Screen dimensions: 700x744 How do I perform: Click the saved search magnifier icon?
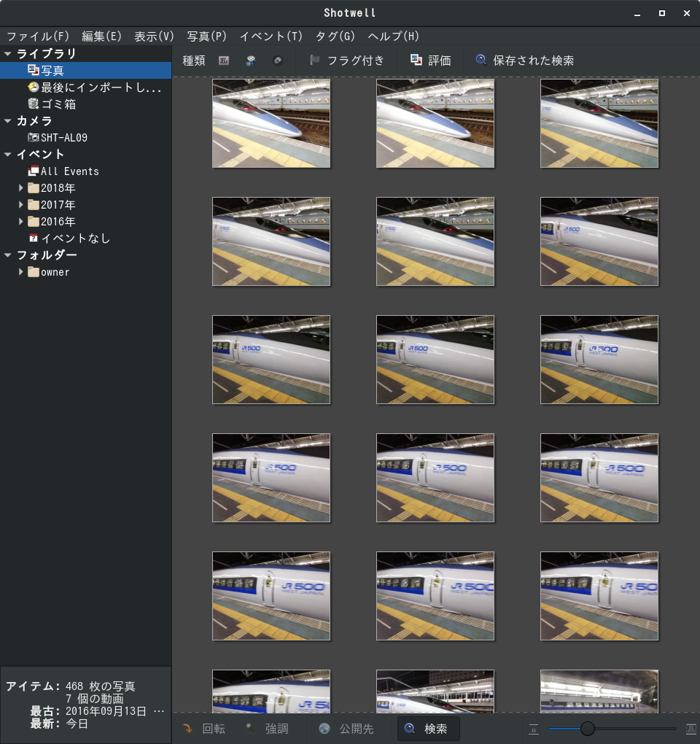coord(481,60)
